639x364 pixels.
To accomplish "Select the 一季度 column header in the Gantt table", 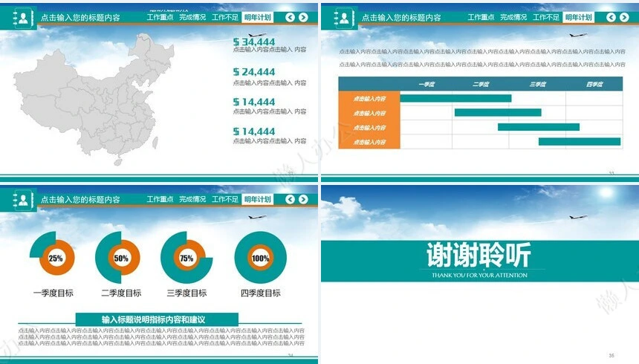I will (x=426, y=85).
